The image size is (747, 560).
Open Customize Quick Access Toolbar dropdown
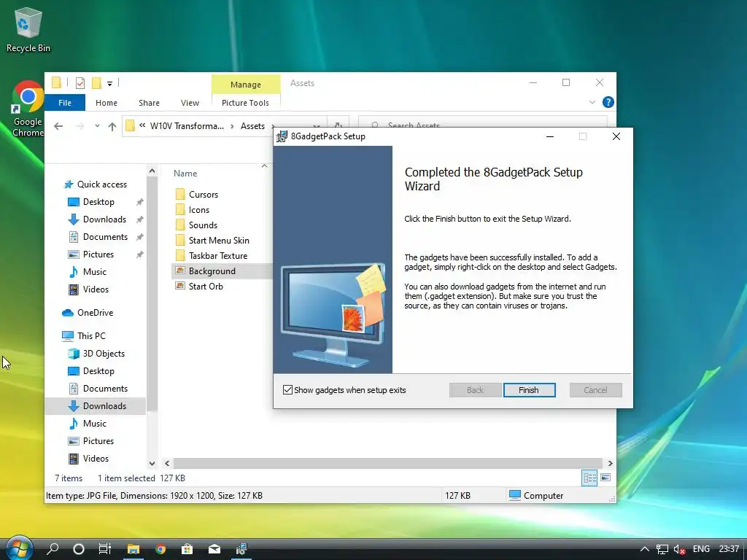109,84
